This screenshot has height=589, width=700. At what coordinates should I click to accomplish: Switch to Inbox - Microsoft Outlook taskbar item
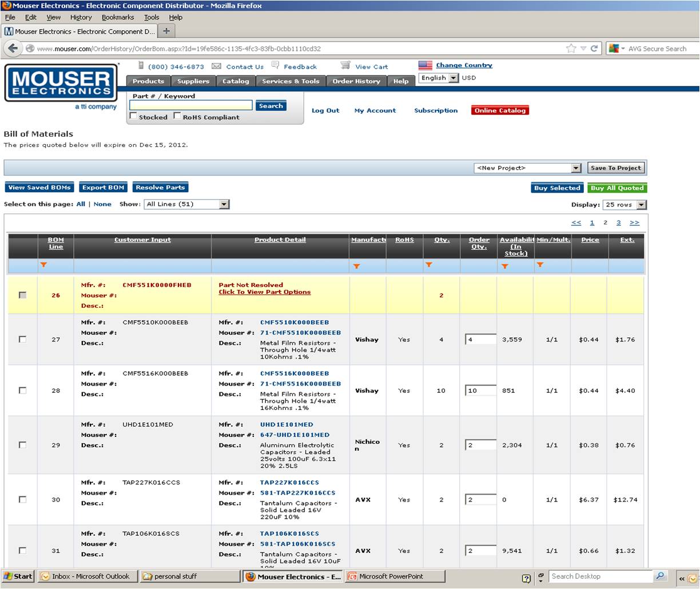pyautogui.click(x=89, y=576)
